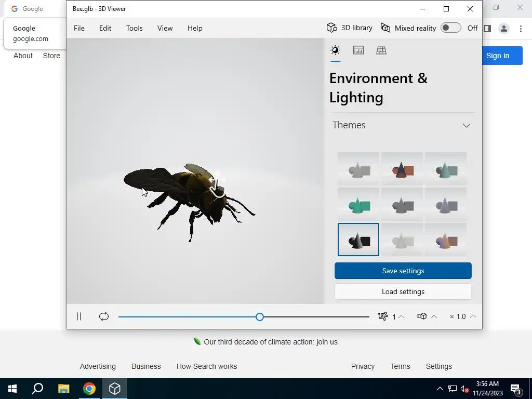Open the Terms footer link
This screenshot has height=399, width=532.
[x=401, y=366]
